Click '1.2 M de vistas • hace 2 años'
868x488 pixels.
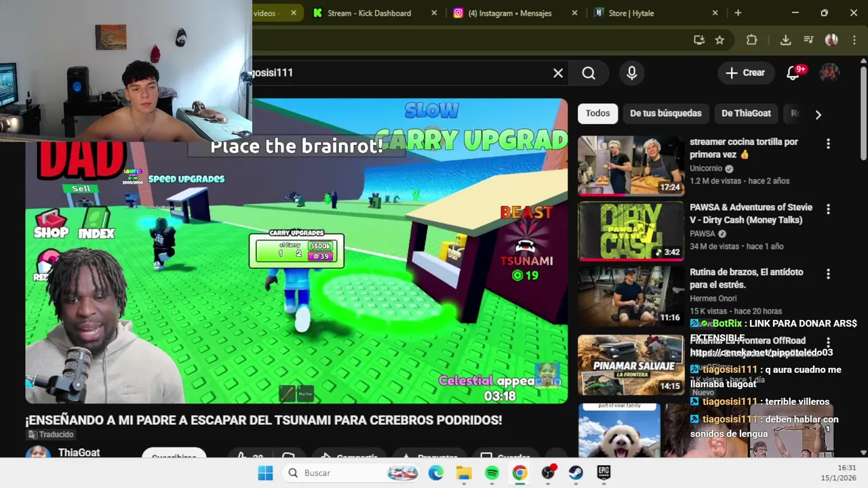tap(739, 181)
